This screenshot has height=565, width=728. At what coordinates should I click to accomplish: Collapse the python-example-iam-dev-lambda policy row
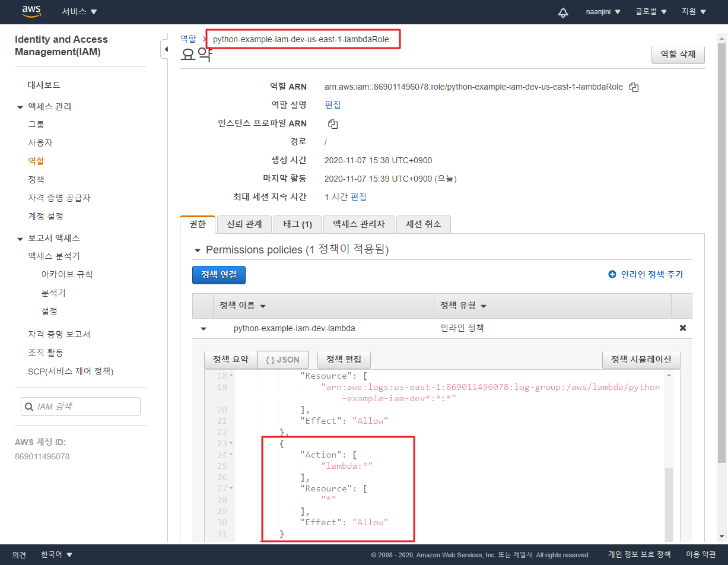204,328
